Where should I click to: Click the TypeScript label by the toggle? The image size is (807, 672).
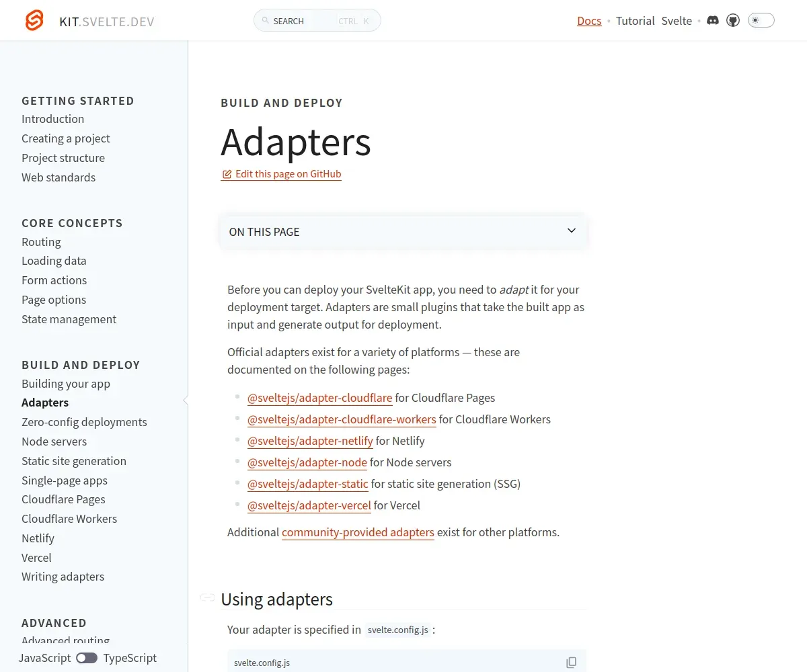[x=130, y=658]
